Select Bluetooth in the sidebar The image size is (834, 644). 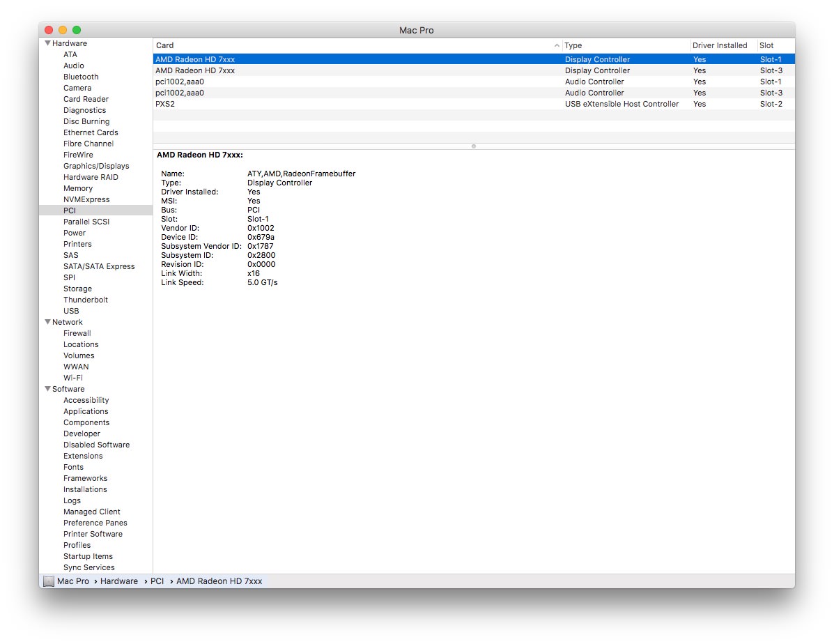[x=81, y=77]
